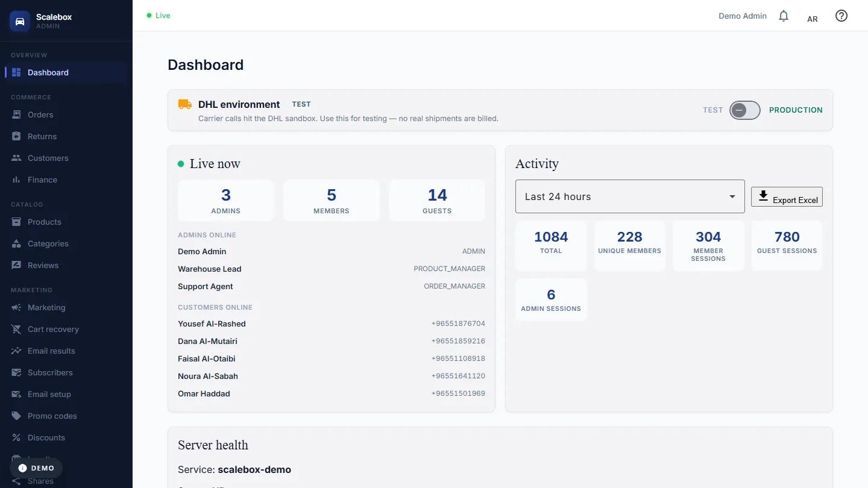Click phone number +96551859216
The height and width of the screenshot is (488, 868).
pyautogui.click(x=458, y=341)
